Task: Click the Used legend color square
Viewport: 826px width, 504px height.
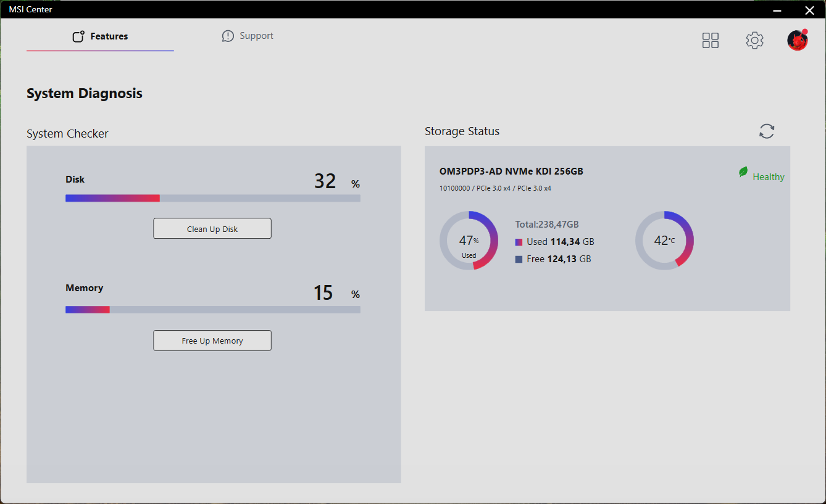Action: (x=519, y=242)
